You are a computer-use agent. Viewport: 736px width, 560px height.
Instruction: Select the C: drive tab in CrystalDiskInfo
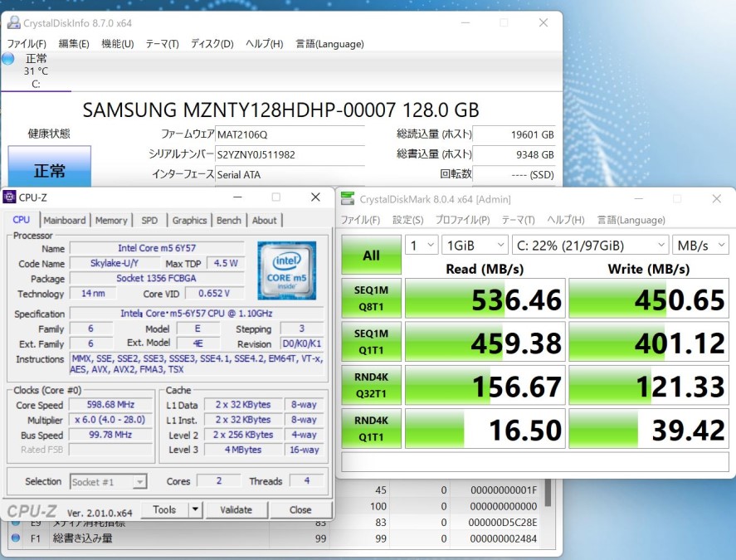[x=37, y=71]
